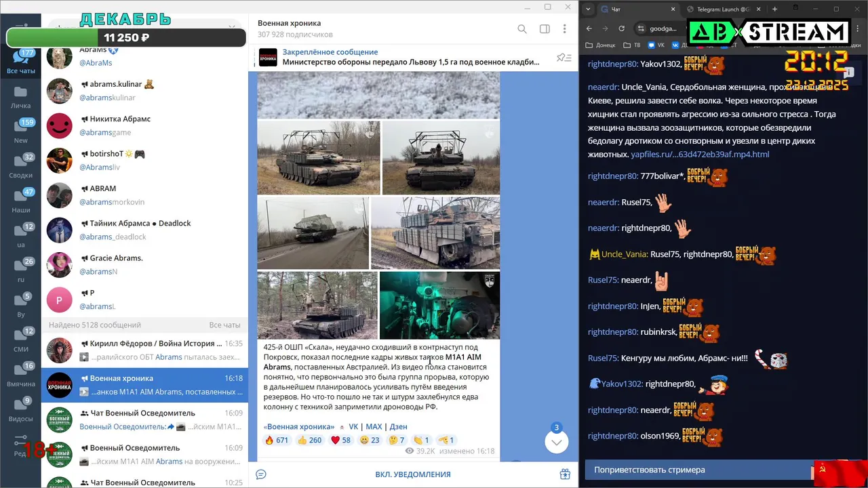
Task: Open the 'ua' chat folder
Action: click(x=21, y=235)
